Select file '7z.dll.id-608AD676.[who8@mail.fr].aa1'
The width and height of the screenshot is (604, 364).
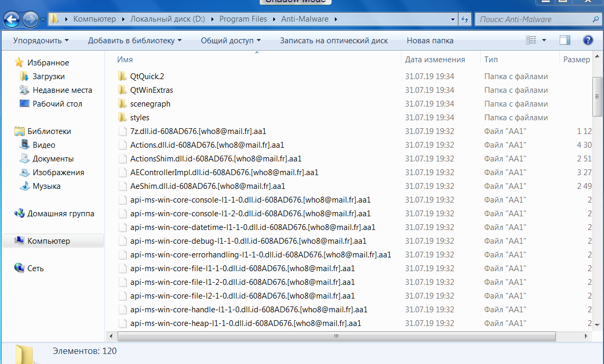pyautogui.click(x=198, y=131)
